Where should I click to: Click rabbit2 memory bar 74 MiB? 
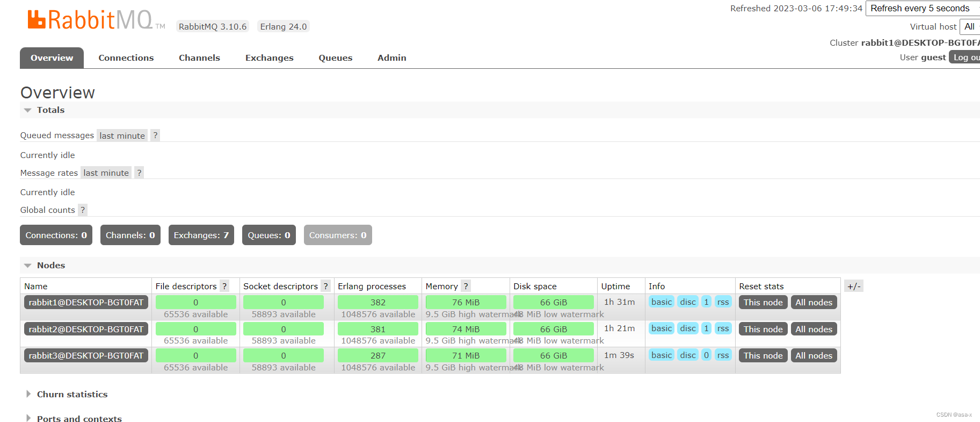click(466, 329)
